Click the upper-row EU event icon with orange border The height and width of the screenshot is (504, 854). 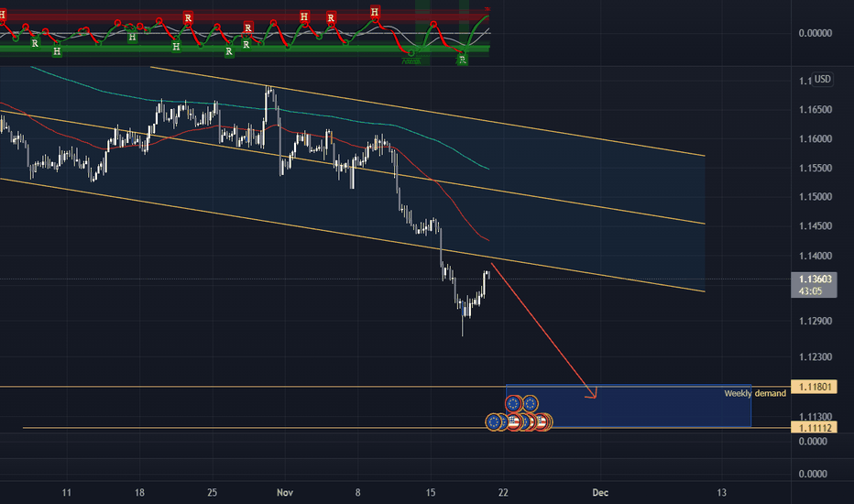point(530,404)
